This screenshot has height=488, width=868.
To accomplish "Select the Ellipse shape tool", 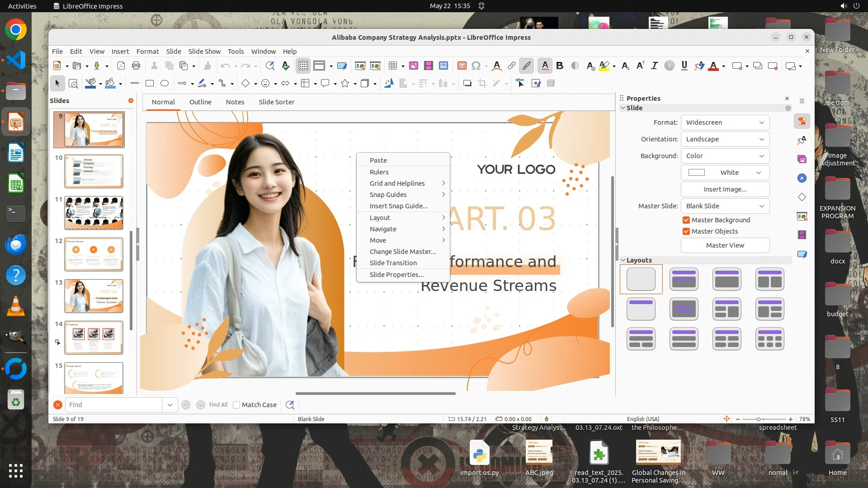I will pos(165,83).
